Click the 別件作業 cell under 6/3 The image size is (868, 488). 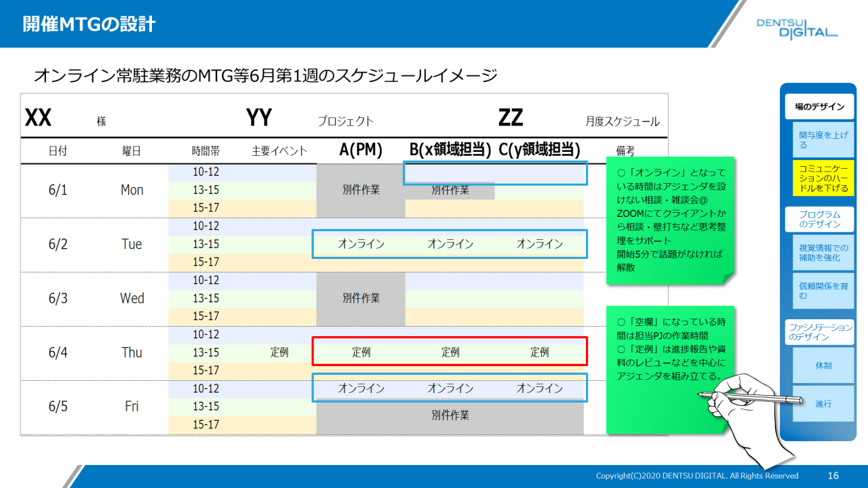tap(360, 298)
